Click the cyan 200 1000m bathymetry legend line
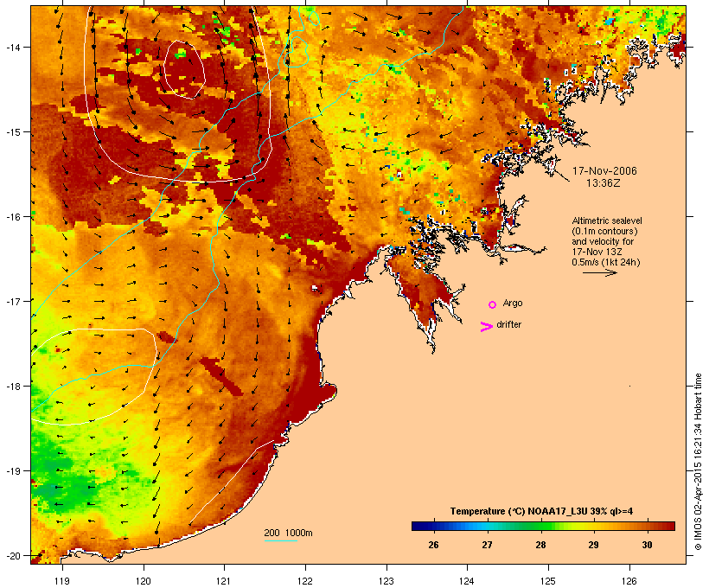709x588 pixels. tap(281, 541)
